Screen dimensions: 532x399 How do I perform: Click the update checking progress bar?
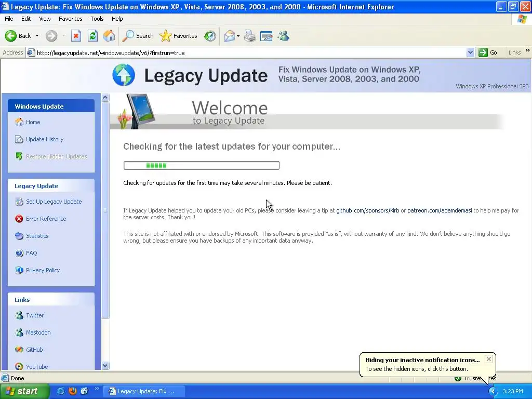(x=202, y=166)
